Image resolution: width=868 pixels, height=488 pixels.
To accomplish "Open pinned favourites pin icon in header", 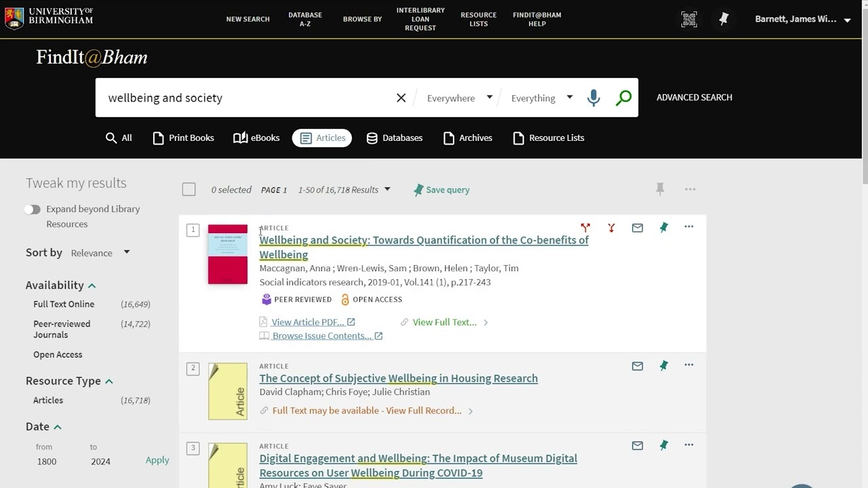I will tap(724, 20).
